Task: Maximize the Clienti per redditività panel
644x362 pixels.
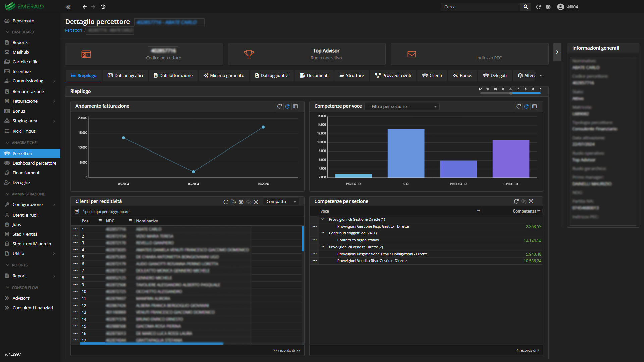Action: point(256,202)
